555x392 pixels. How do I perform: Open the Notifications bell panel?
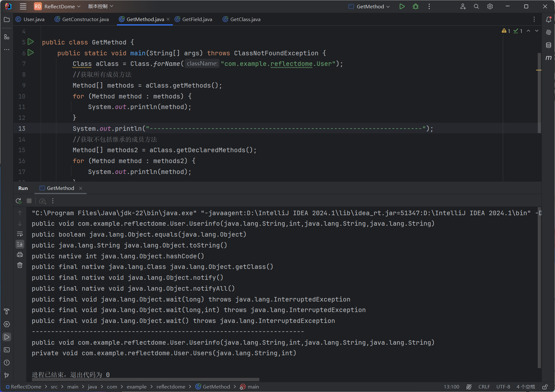point(548,20)
